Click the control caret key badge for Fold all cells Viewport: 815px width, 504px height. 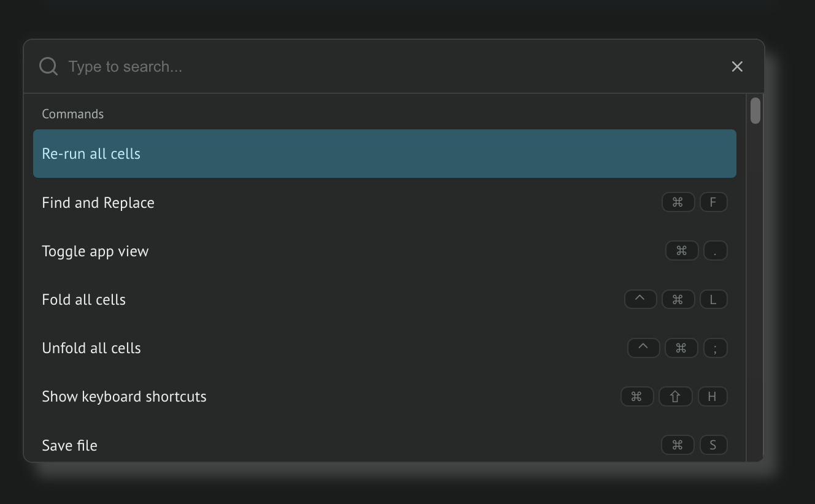click(640, 299)
